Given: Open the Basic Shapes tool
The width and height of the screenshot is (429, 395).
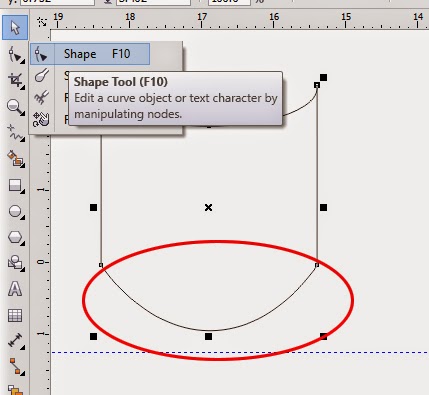Looking at the screenshot, I should coord(15,263).
